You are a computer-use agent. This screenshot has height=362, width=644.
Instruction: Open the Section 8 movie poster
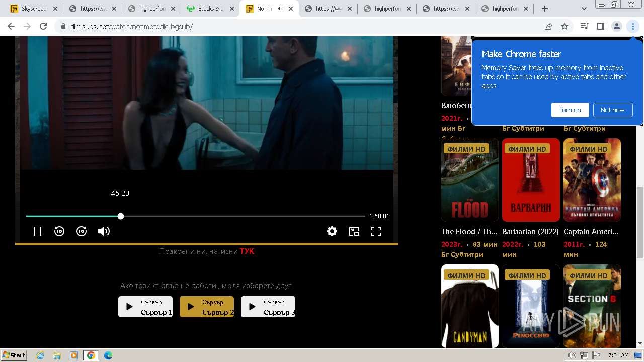592,306
